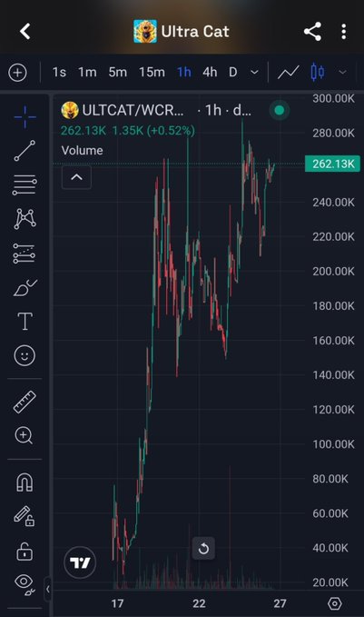Select the 1m timeframe

coord(87,73)
